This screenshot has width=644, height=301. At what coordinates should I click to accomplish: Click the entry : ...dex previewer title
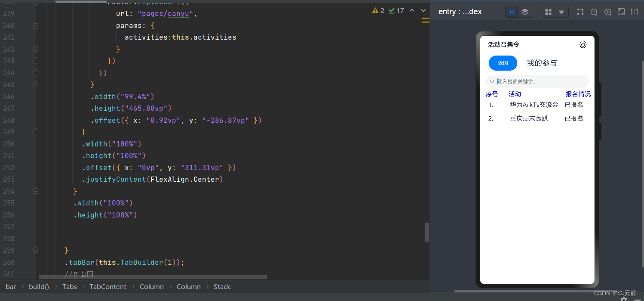pos(460,12)
